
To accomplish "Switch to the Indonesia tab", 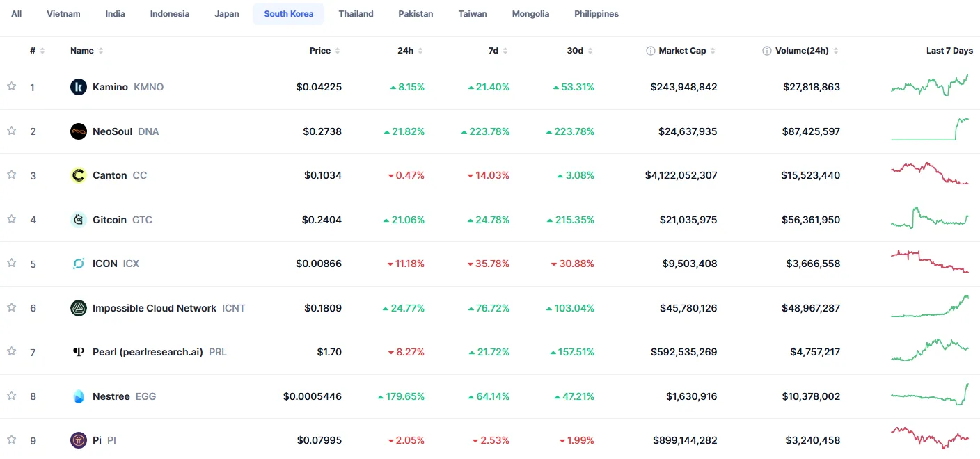I will click(170, 14).
